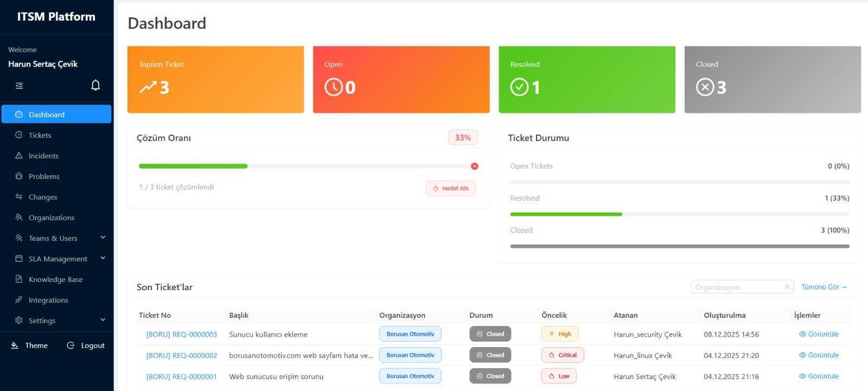Expand the Settings submenu chevron
Screen dimensions: 868x391
point(103,320)
